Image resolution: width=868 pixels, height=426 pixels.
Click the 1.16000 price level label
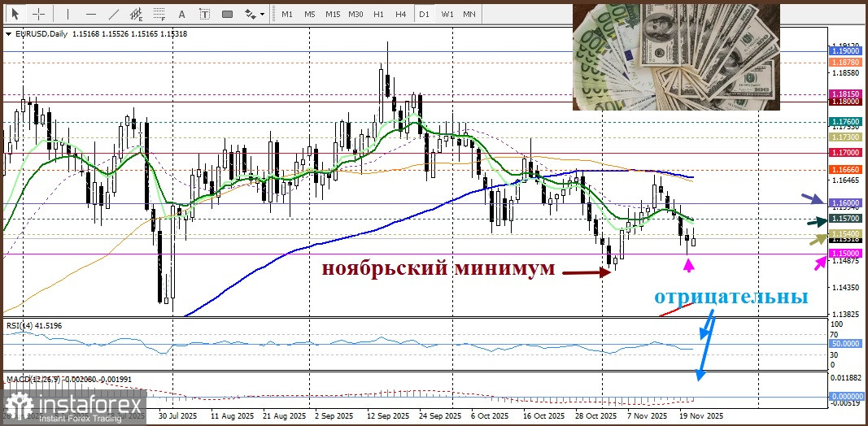(844, 203)
